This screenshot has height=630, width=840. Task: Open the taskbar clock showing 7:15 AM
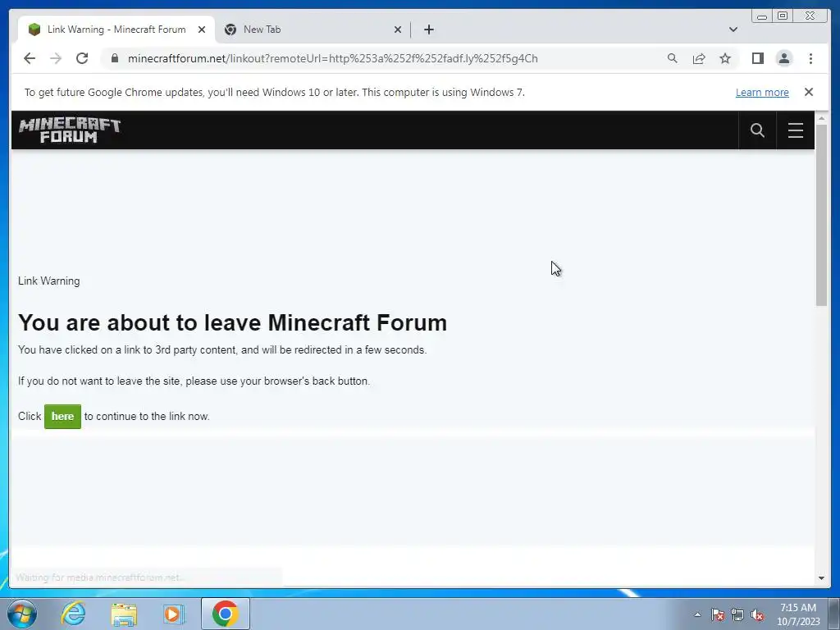pos(798,614)
